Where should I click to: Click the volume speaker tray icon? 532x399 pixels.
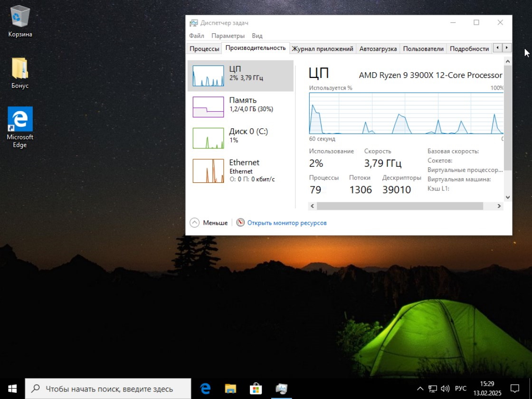[x=445, y=389]
